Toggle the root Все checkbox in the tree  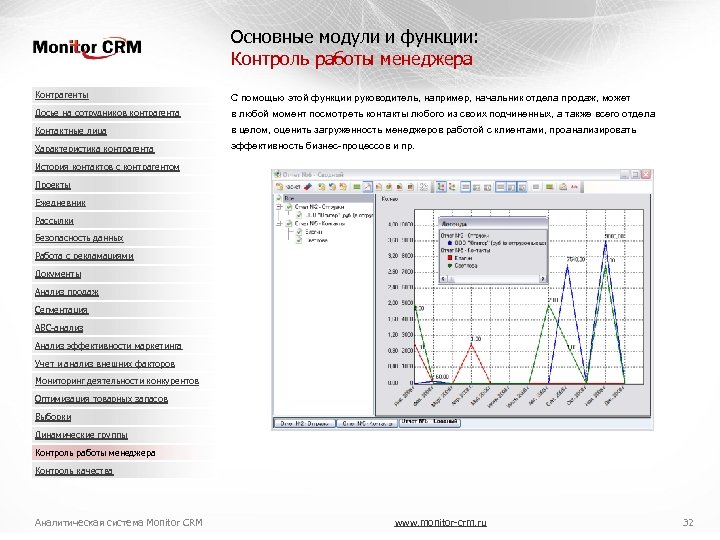point(279,198)
